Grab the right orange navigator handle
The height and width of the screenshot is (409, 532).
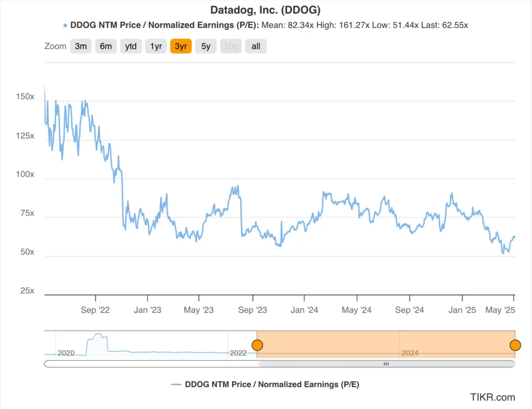(x=515, y=345)
